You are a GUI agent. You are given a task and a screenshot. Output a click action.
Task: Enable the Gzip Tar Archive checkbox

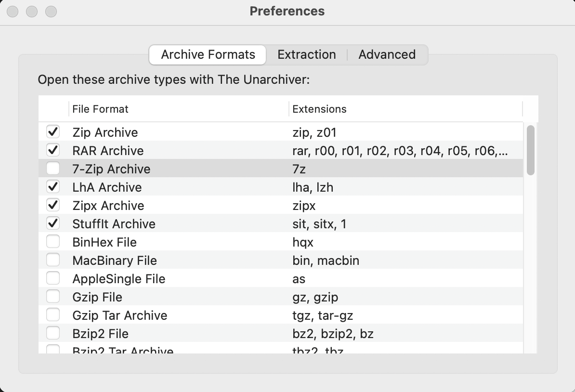pos(53,315)
